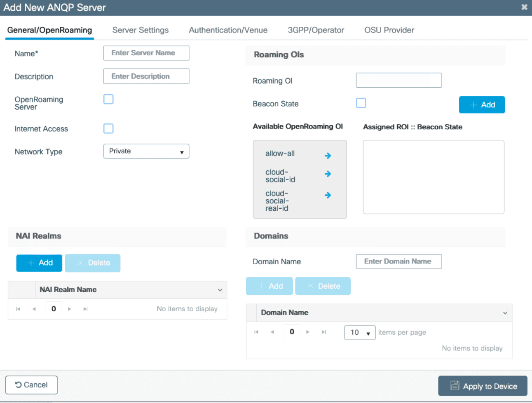Add a new NAI Realm

pyautogui.click(x=39, y=263)
